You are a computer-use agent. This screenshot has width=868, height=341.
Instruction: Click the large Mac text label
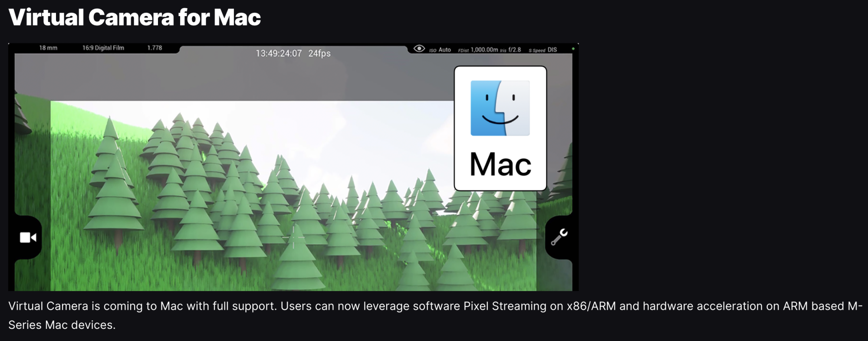pyautogui.click(x=500, y=164)
